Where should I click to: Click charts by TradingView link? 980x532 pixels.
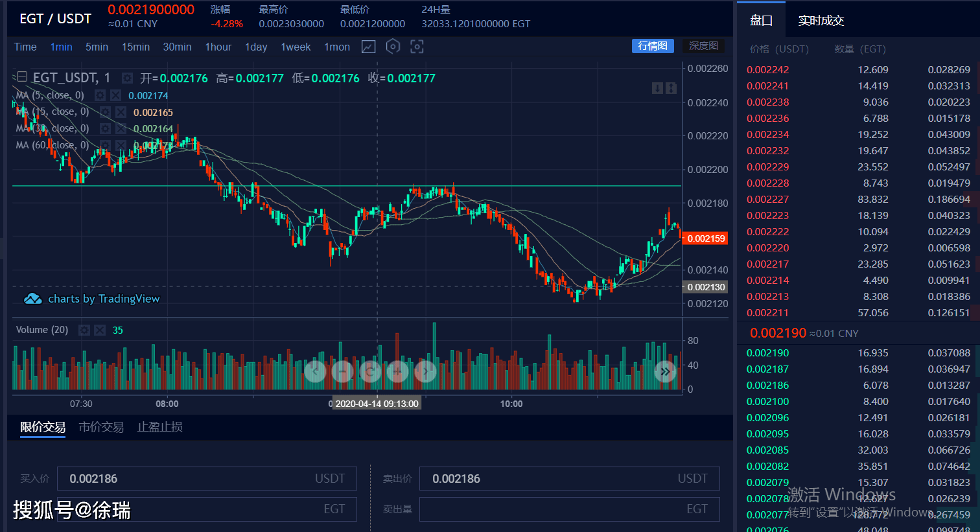[x=104, y=299]
